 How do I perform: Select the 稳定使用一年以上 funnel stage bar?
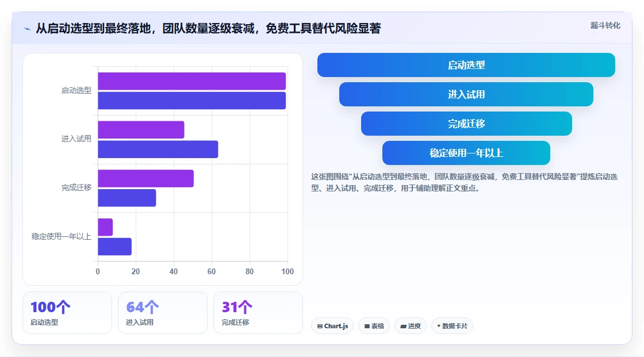tap(466, 153)
